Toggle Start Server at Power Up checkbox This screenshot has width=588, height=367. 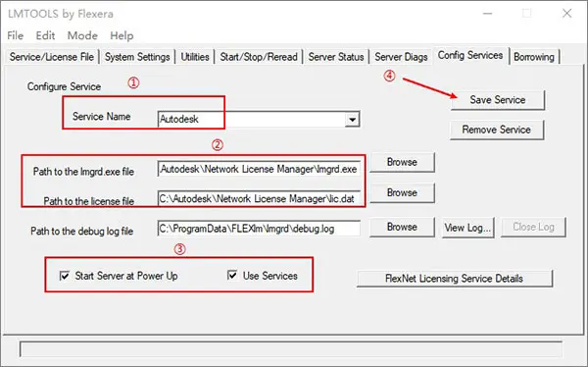coord(65,276)
